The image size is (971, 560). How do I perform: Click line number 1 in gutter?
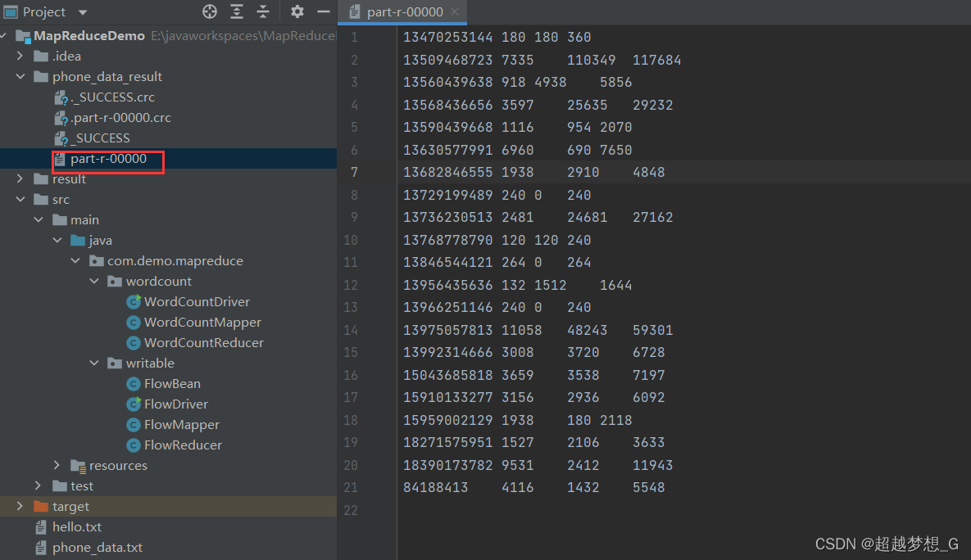coord(354,37)
